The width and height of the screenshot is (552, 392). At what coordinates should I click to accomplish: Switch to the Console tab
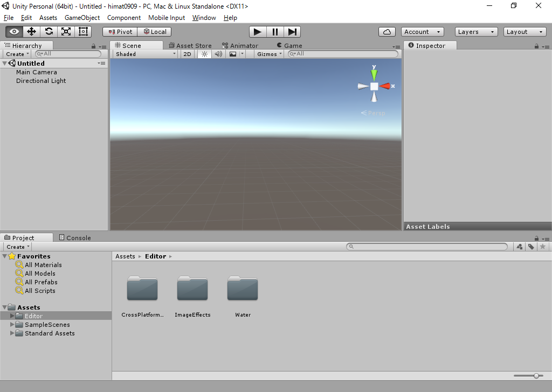pyautogui.click(x=74, y=237)
